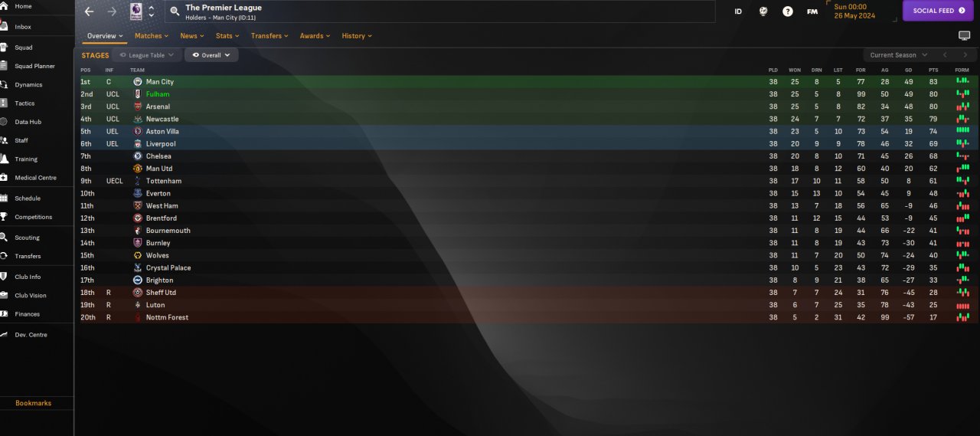Image resolution: width=980 pixels, height=436 pixels.
Task: Open the Competitions section
Action: (34, 217)
